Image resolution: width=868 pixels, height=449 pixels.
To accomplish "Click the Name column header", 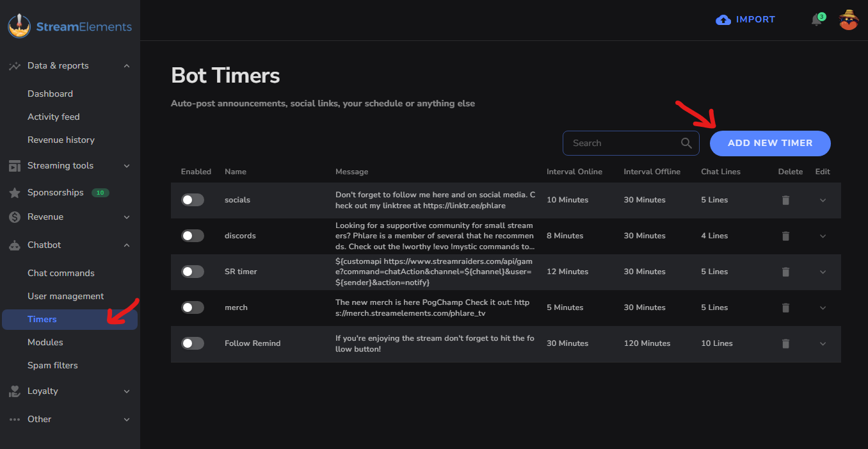I will (x=236, y=172).
